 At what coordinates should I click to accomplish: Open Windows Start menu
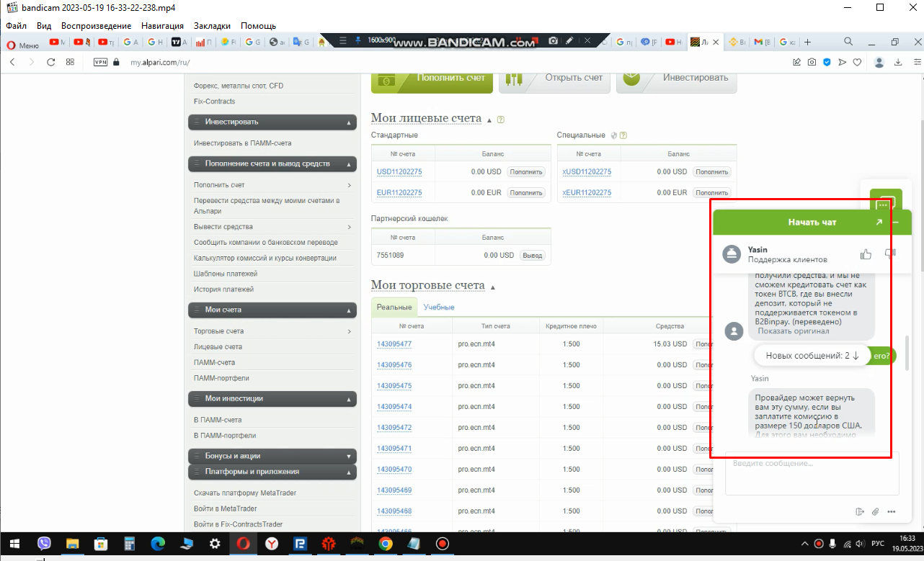click(15, 544)
